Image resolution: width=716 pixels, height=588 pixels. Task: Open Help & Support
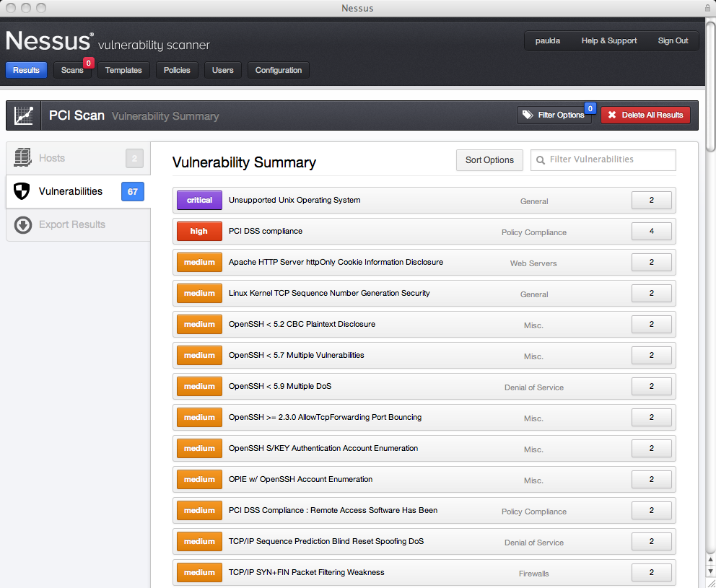[608, 40]
